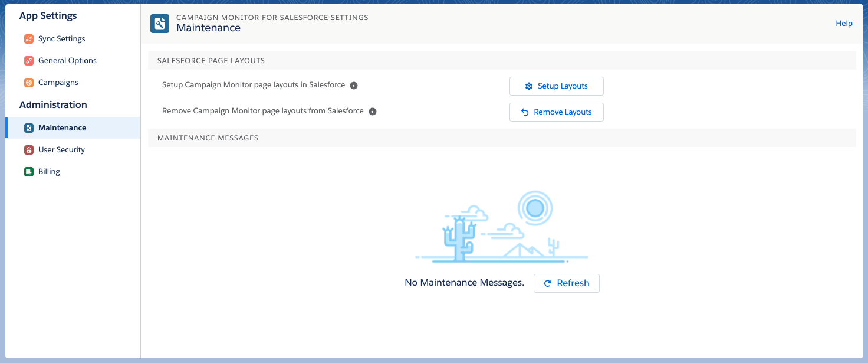Click the desert cactus empty-state illustration
The image size is (868, 363).
pyautogui.click(x=502, y=227)
